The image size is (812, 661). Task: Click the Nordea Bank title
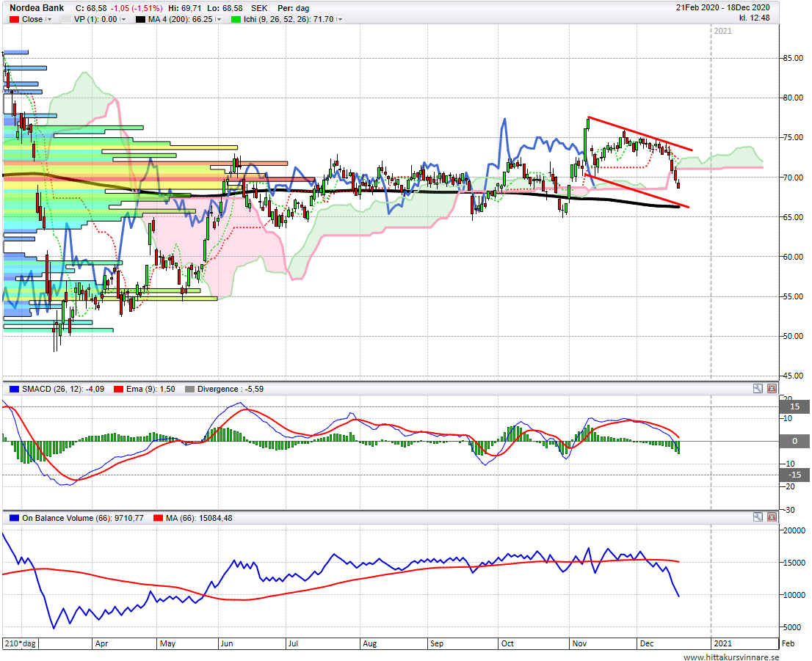click(37, 8)
